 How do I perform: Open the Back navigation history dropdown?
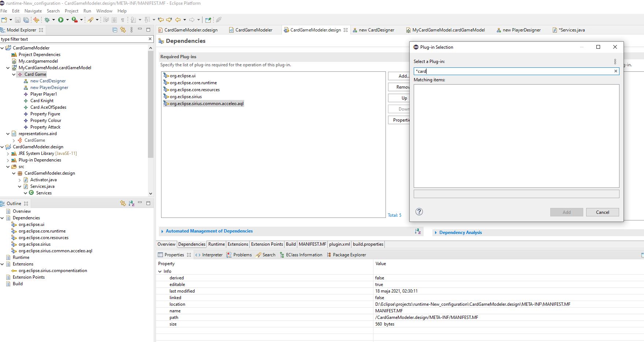(x=185, y=20)
